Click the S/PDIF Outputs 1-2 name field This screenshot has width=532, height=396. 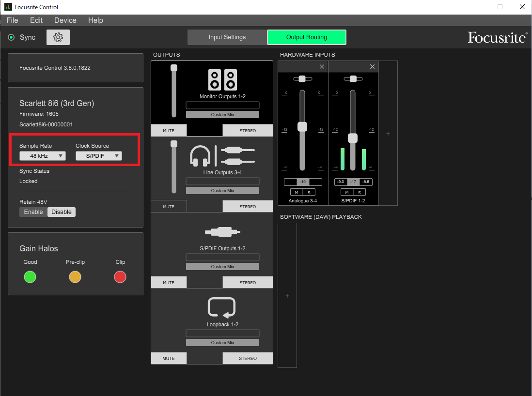coord(222,257)
